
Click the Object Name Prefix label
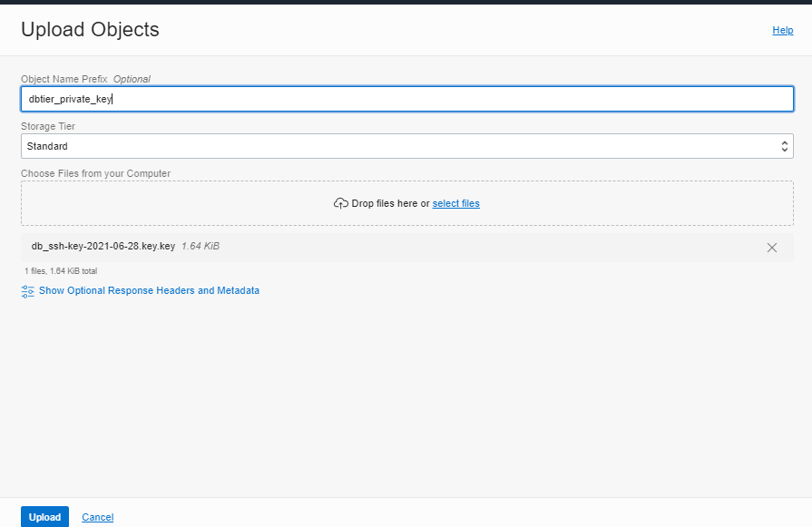pos(64,79)
